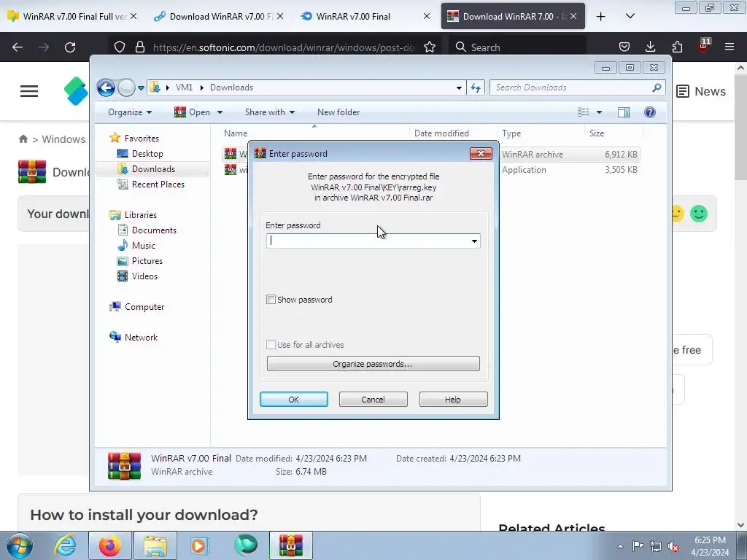Viewport: 747px width, 560px height.
Task: Go forward in the Explorer window
Action: pyautogui.click(x=126, y=87)
